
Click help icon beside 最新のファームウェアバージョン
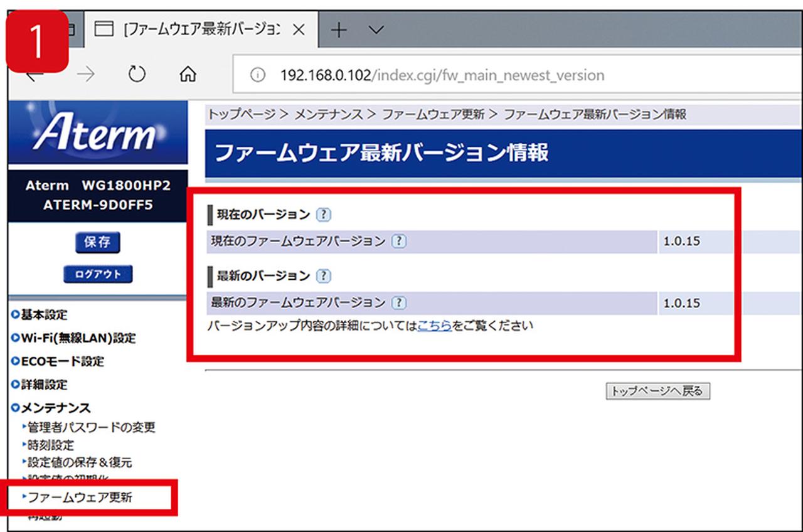pos(398,302)
